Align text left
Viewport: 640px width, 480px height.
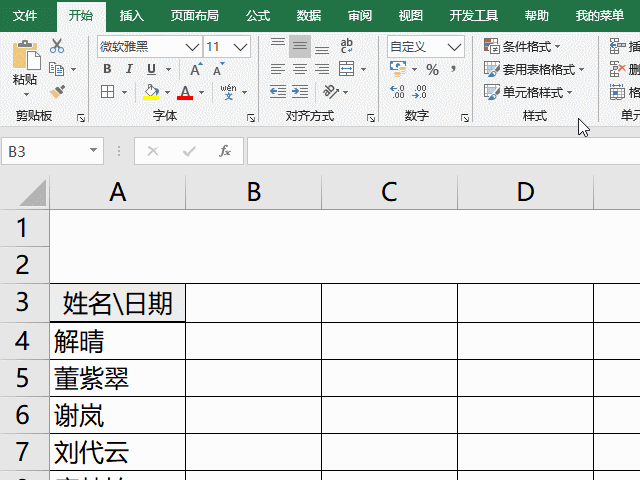tap(278, 69)
